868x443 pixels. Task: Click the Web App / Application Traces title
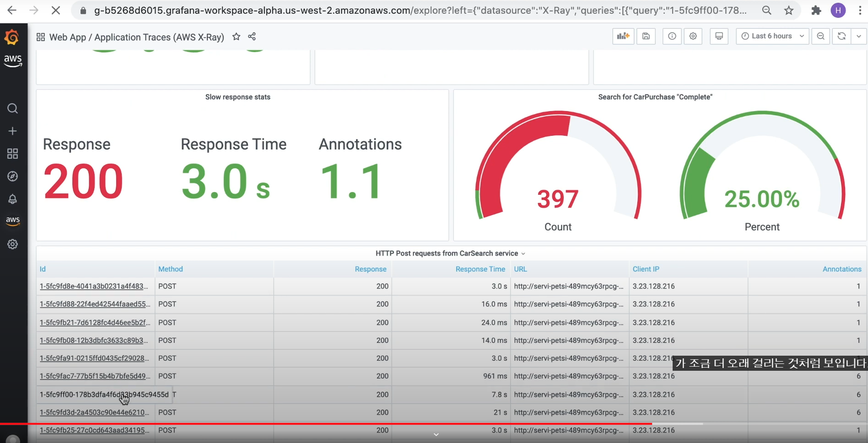(136, 37)
